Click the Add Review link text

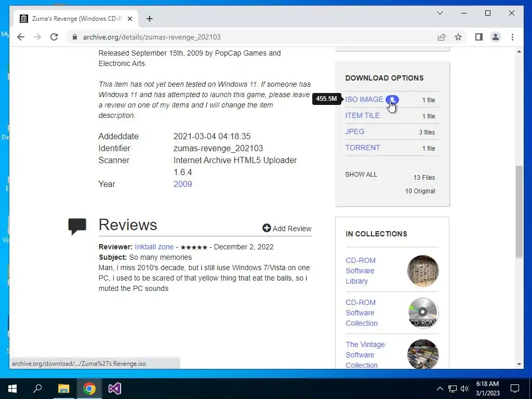292,229
